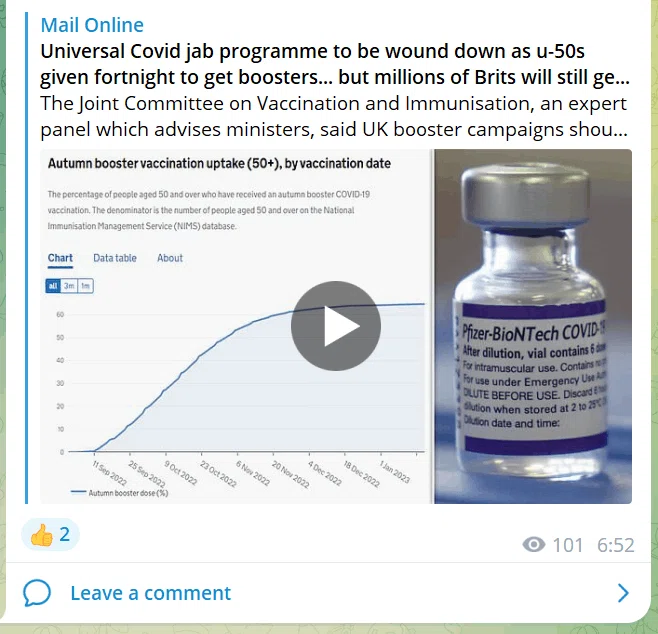Click the eye views icon
658x634 pixels.
tap(534, 545)
